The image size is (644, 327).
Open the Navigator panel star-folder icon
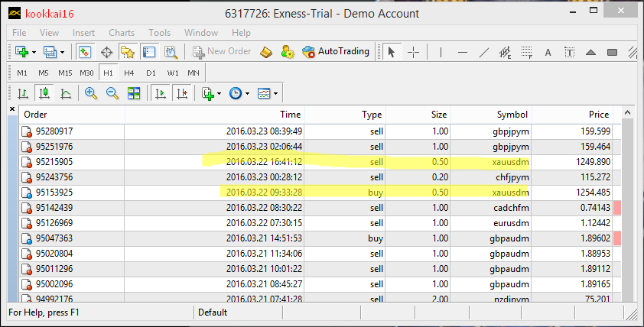[x=127, y=52]
